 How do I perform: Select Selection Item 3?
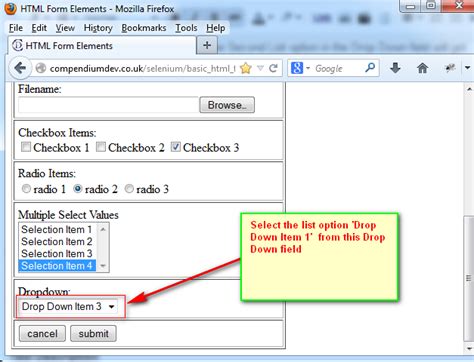(57, 253)
